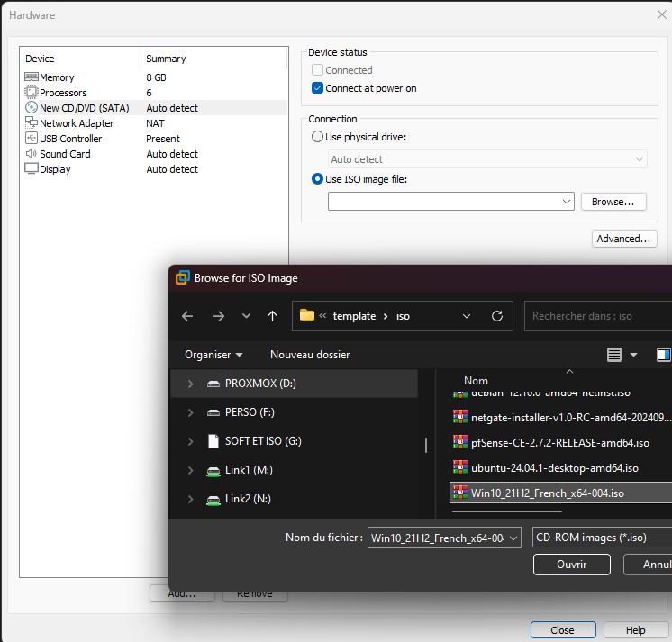This screenshot has width=672, height=642.
Task: Toggle the preview pane icon
Action: click(663, 355)
